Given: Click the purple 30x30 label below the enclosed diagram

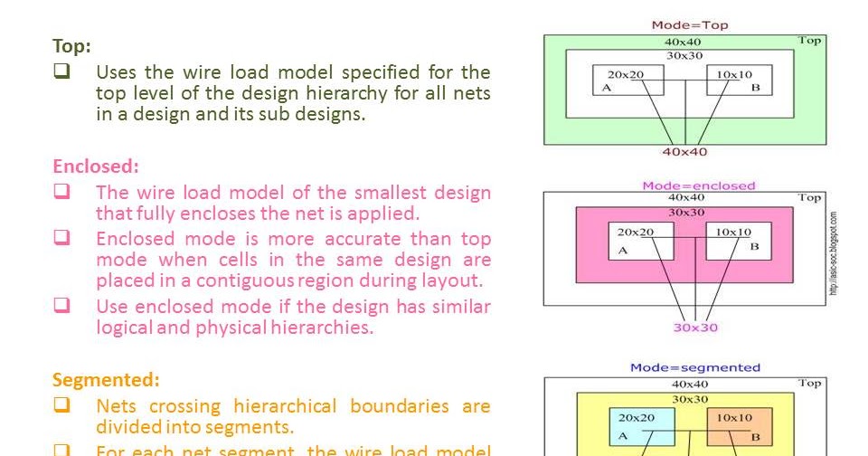Looking at the screenshot, I should tap(696, 328).
